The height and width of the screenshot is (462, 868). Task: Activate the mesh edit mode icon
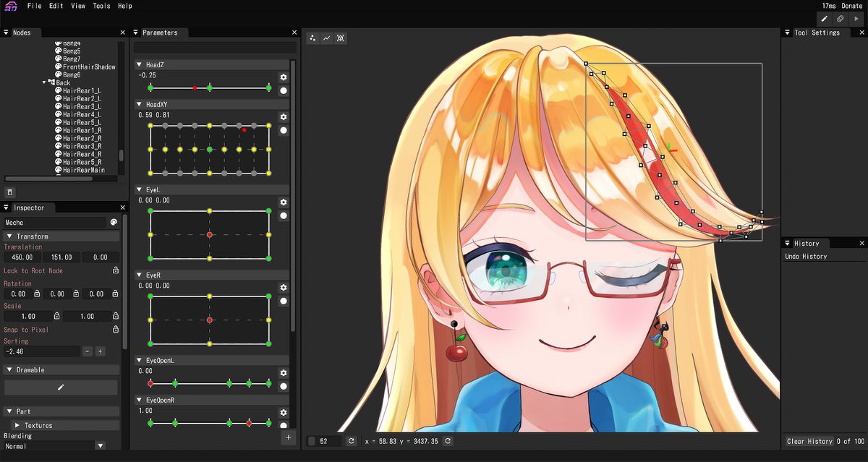(x=340, y=38)
